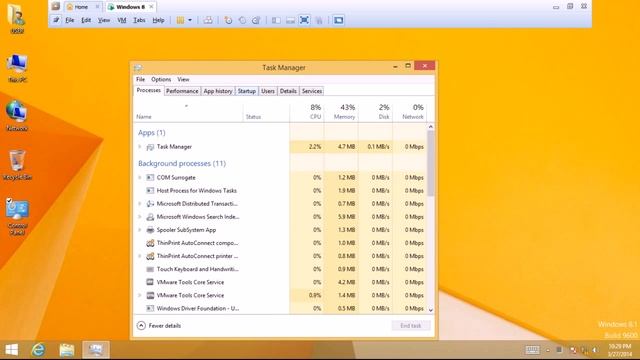Image resolution: width=640 pixels, height=360 pixels.
Task: Sort processes by Name column
Action: (x=189, y=112)
